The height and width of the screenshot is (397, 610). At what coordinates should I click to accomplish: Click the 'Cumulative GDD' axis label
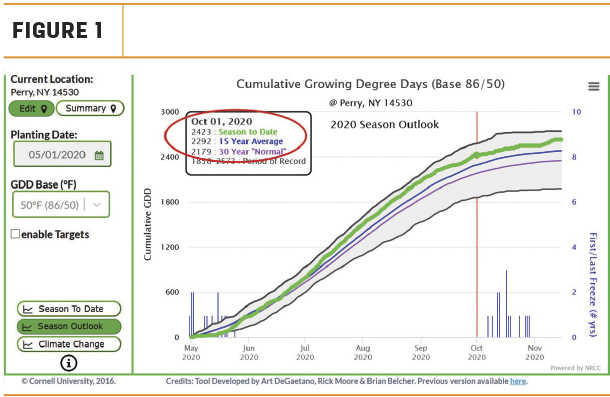click(x=147, y=225)
